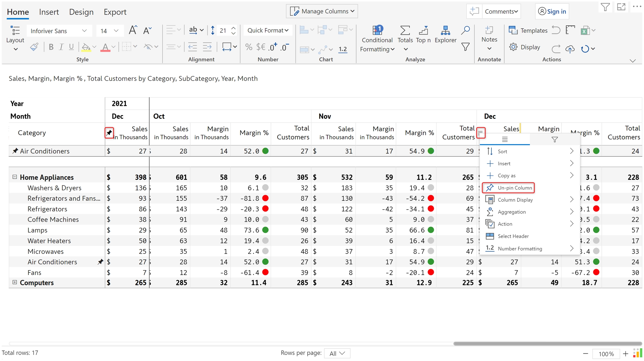
Task: Click the format painter brush icon
Action: [x=34, y=47]
